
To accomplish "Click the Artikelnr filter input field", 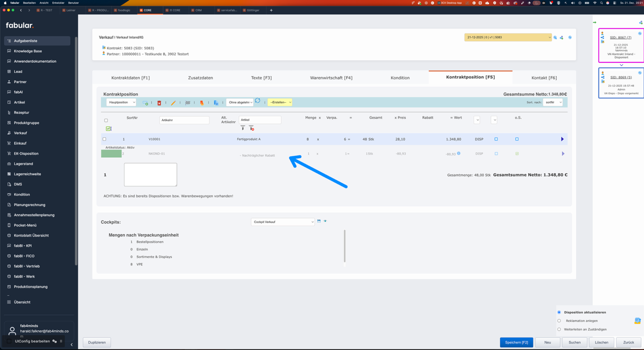I will (x=184, y=120).
